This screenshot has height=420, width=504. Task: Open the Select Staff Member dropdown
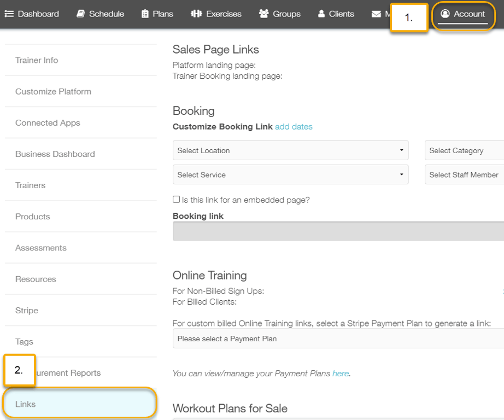(464, 175)
